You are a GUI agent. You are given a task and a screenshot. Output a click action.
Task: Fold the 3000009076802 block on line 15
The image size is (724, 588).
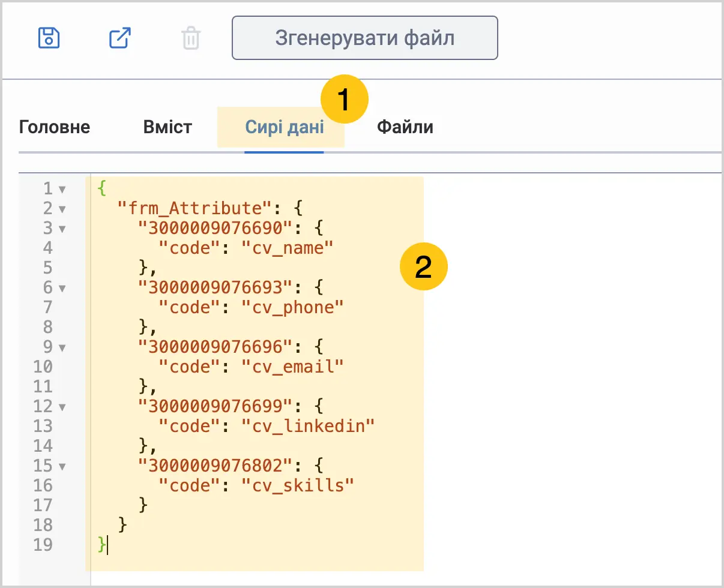(62, 466)
